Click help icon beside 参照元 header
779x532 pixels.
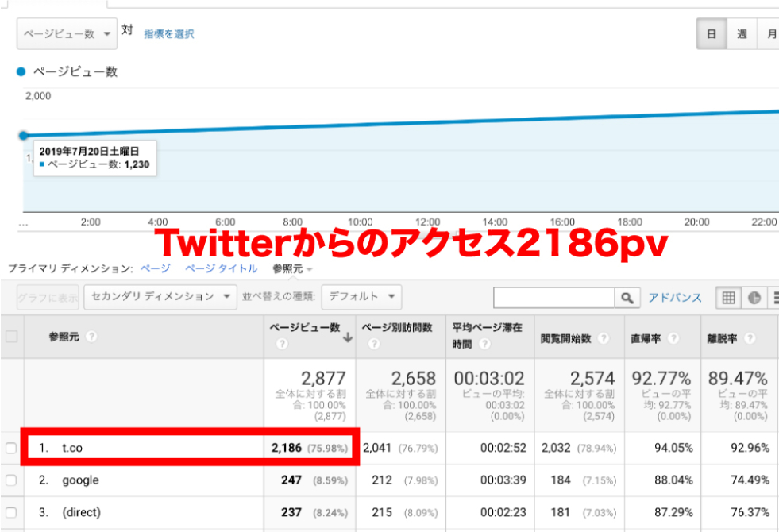91,337
